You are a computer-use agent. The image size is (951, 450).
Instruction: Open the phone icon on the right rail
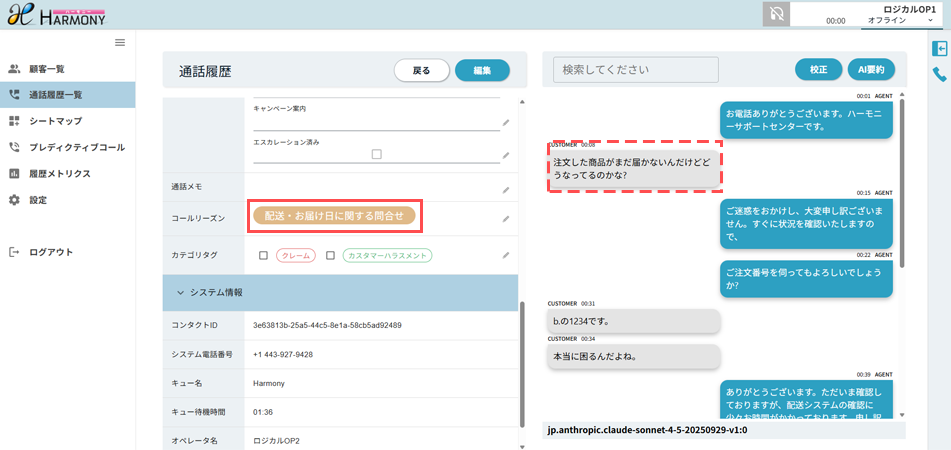coord(939,74)
